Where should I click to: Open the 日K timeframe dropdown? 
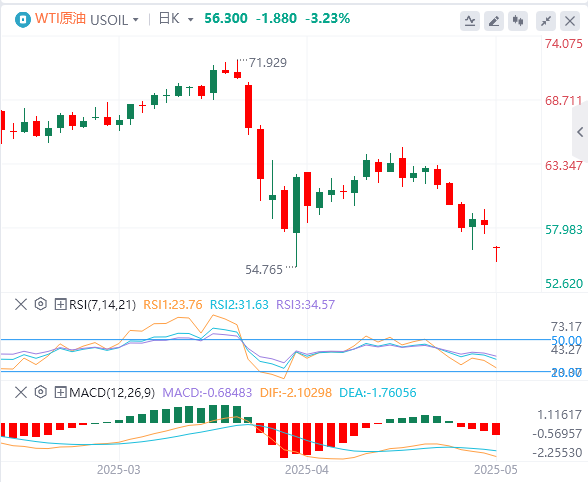(x=176, y=18)
